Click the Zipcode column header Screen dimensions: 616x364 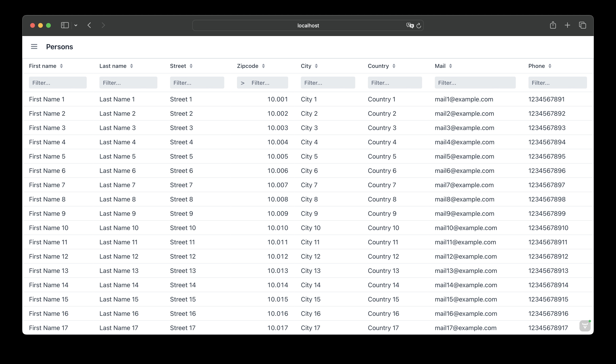coord(247,66)
